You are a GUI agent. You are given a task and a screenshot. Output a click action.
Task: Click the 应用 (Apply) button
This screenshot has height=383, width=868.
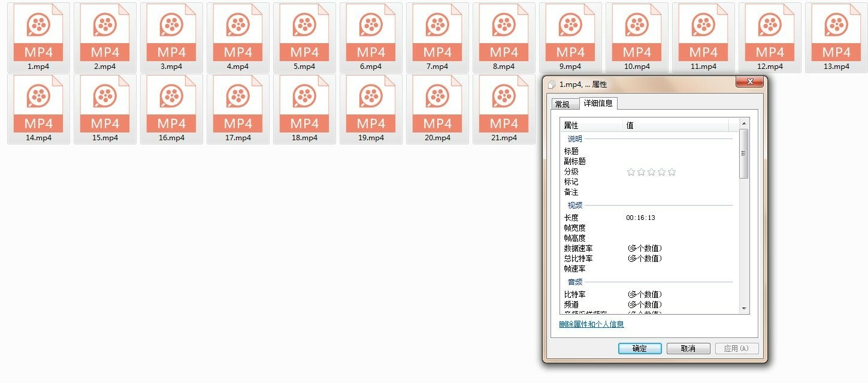(737, 348)
